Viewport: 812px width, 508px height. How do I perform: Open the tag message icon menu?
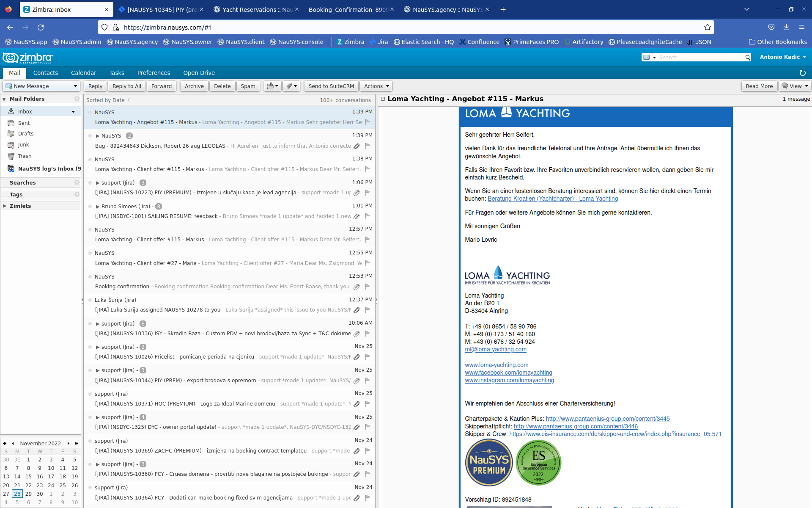click(291, 86)
